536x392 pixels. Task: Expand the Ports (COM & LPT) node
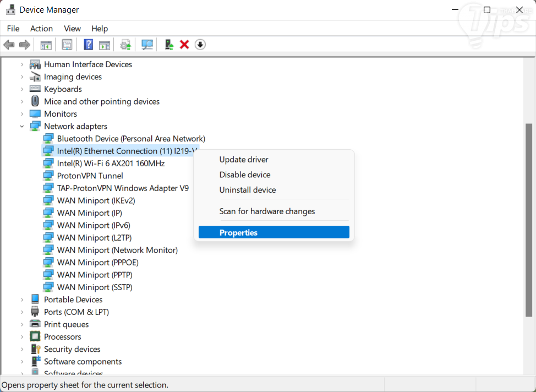(x=22, y=312)
